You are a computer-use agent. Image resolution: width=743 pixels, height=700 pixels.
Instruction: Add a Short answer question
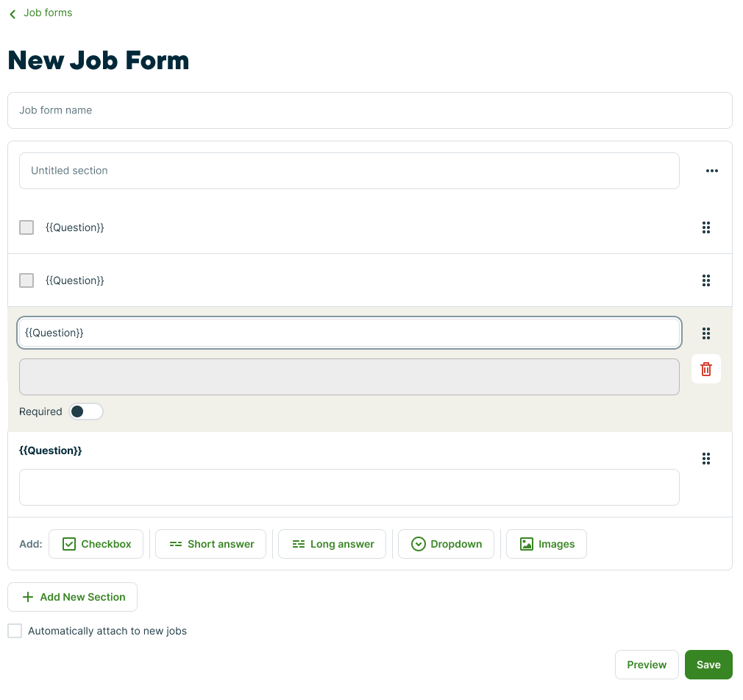[x=211, y=545]
